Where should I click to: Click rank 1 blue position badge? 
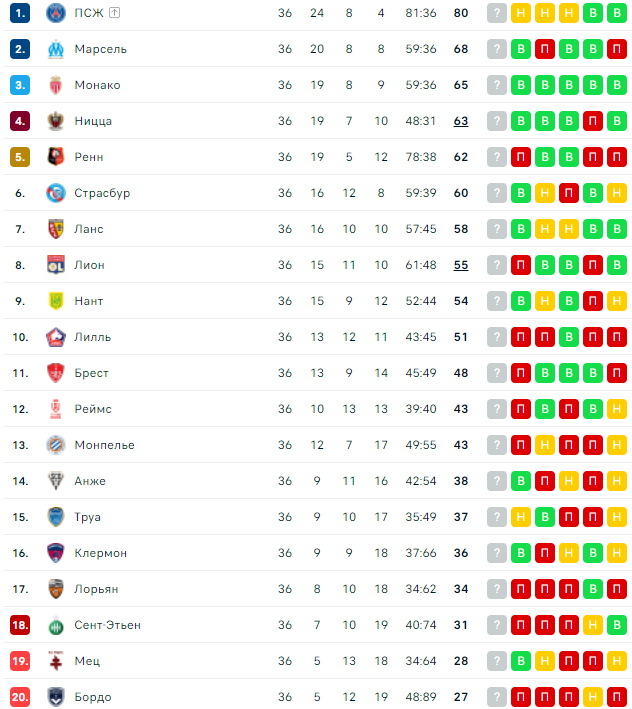pyautogui.click(x=20, y=13)
